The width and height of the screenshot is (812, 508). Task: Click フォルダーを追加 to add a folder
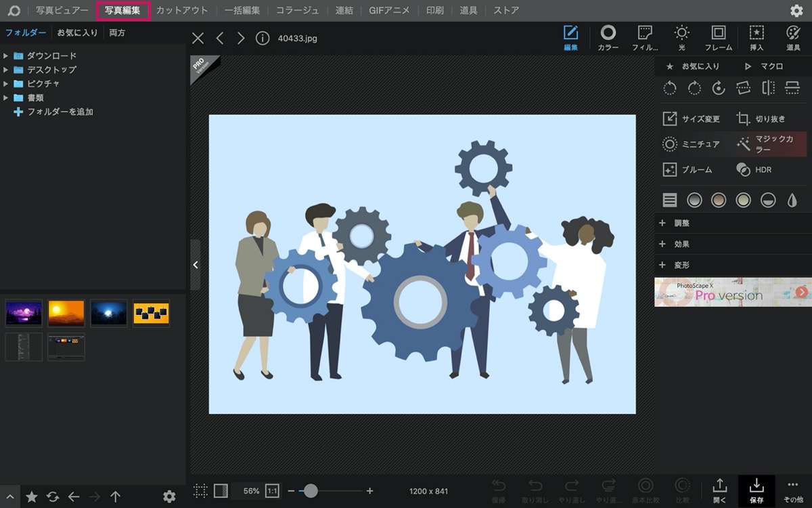54,112
